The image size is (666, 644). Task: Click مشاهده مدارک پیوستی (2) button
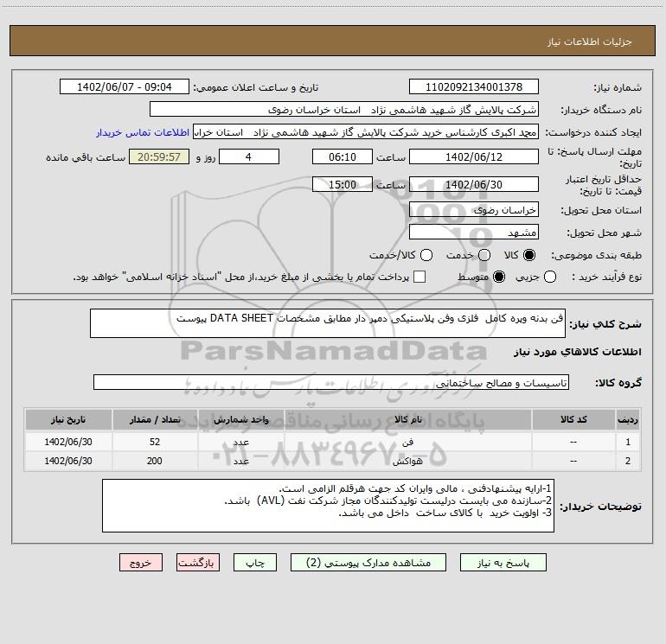pyautogui.click(x=368, y=563)
